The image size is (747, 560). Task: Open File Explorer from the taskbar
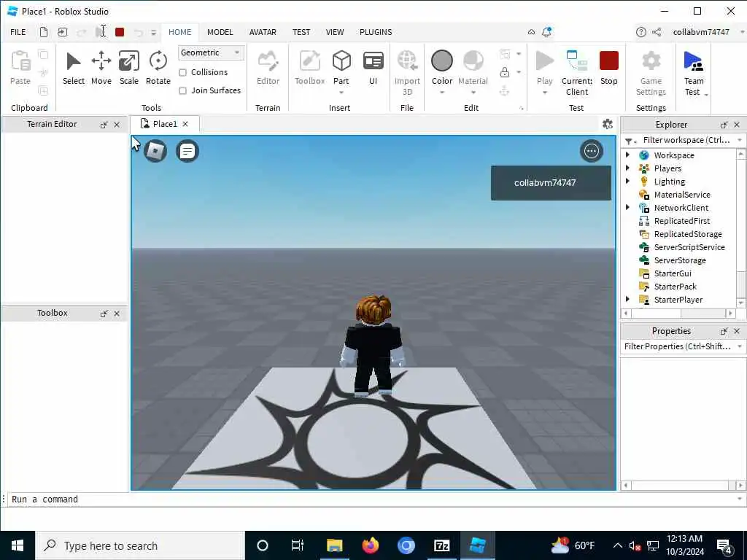point(334,545)
